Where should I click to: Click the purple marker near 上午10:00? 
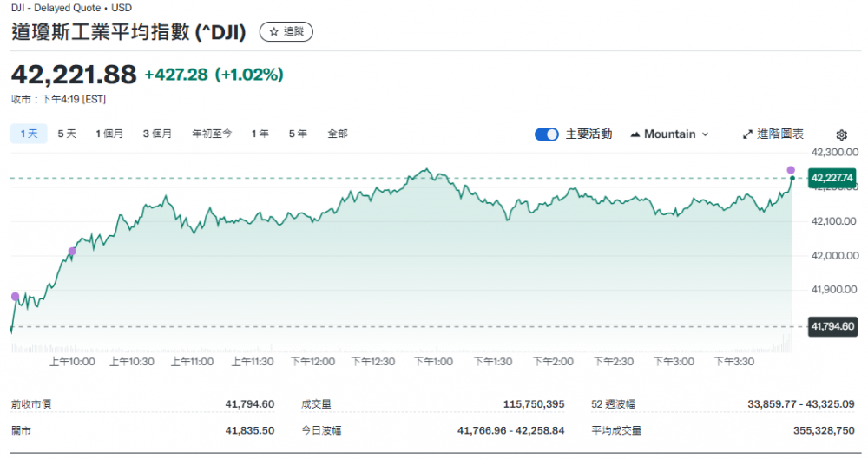click(x=72, y=252)
